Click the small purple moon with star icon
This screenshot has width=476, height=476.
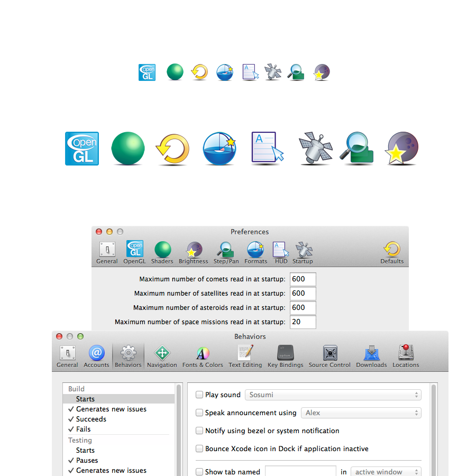pyautogui.click(x=322, y=72)
